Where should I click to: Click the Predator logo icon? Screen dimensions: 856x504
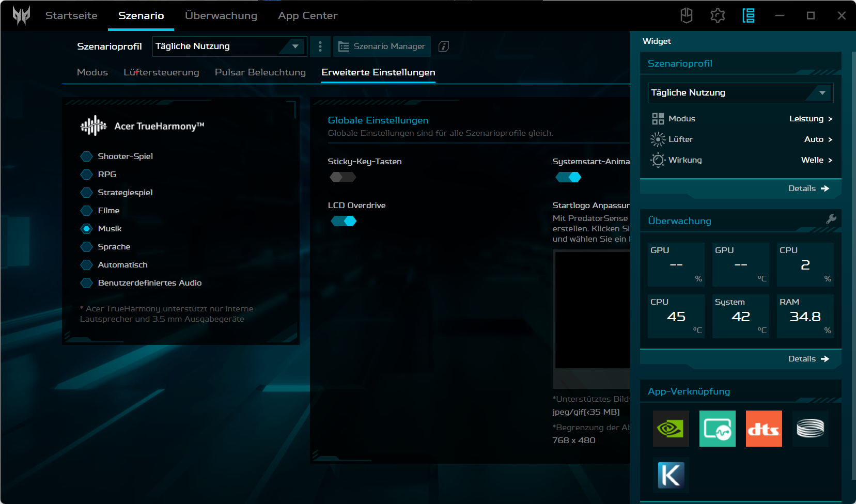[x=21, y=15]
